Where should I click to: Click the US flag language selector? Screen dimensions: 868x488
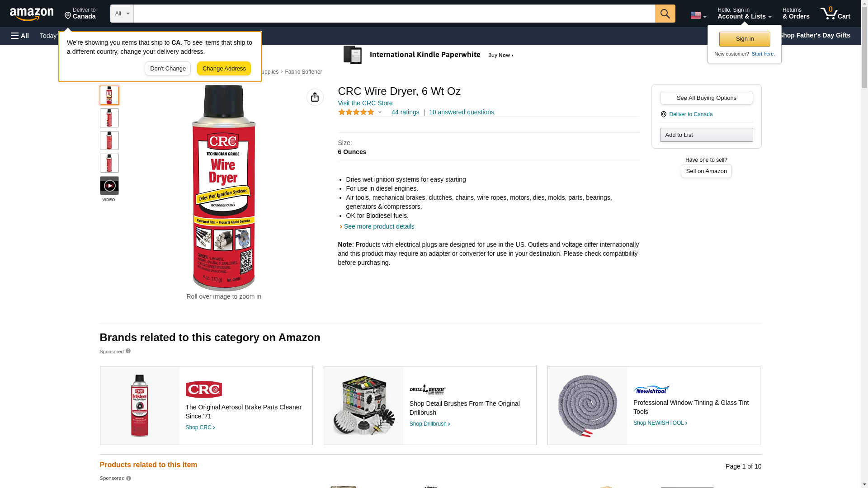tap(698, 15)
